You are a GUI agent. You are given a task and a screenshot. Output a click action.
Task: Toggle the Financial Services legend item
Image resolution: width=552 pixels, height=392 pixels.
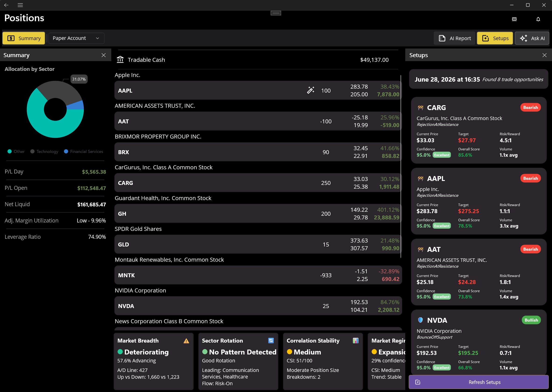pyautogui.click(x=84, y=152)
